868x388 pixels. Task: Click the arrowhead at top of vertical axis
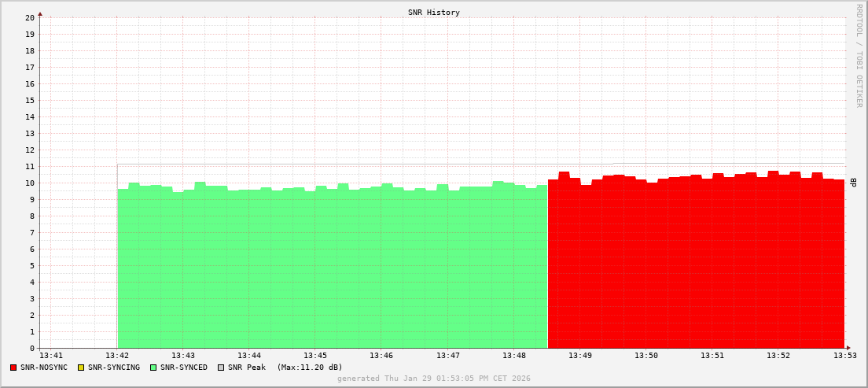(40, 13)
